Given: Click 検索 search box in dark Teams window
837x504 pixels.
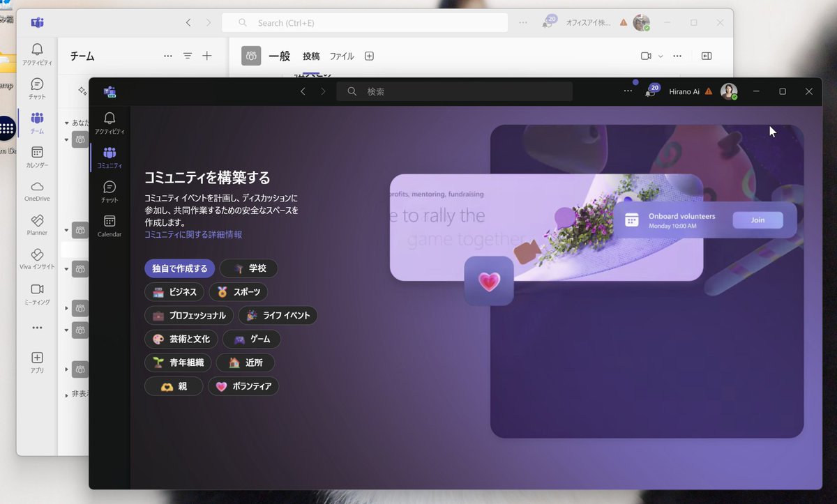Looking at the screenshot, I should [x=454, y=91].
